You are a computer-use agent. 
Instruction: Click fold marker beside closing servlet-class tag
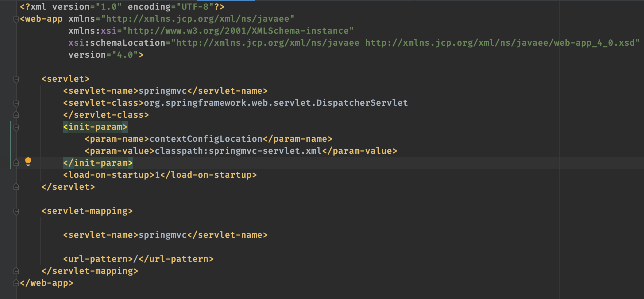coord(16,115)
